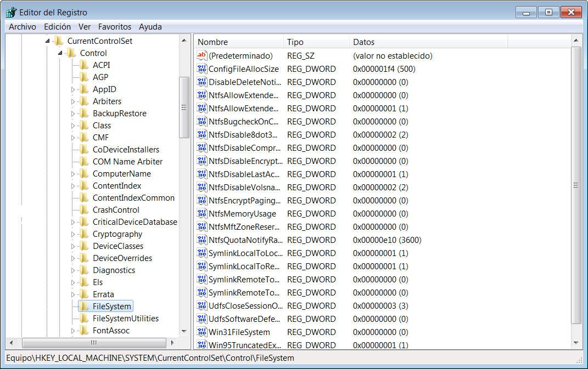Click the Editor del Registro title bar icon

click(11, 12)
